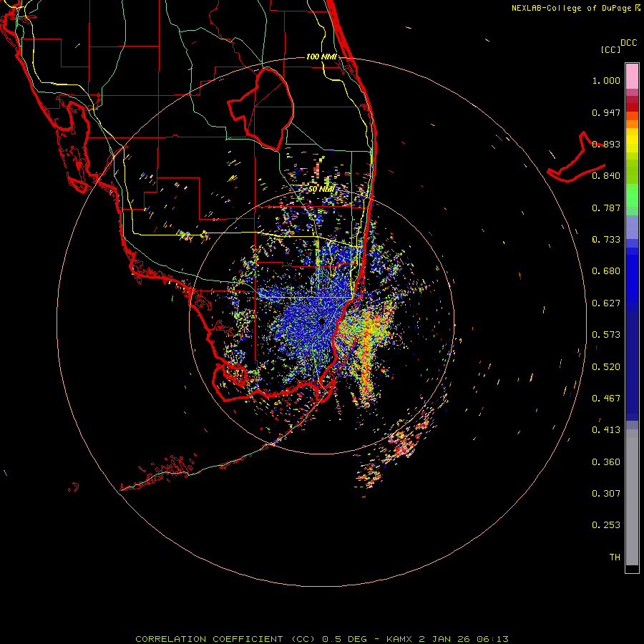Select the DCC label above the color scale
Image resolution: width=644 pixels, height=644 pixels.
click(628, 43)
